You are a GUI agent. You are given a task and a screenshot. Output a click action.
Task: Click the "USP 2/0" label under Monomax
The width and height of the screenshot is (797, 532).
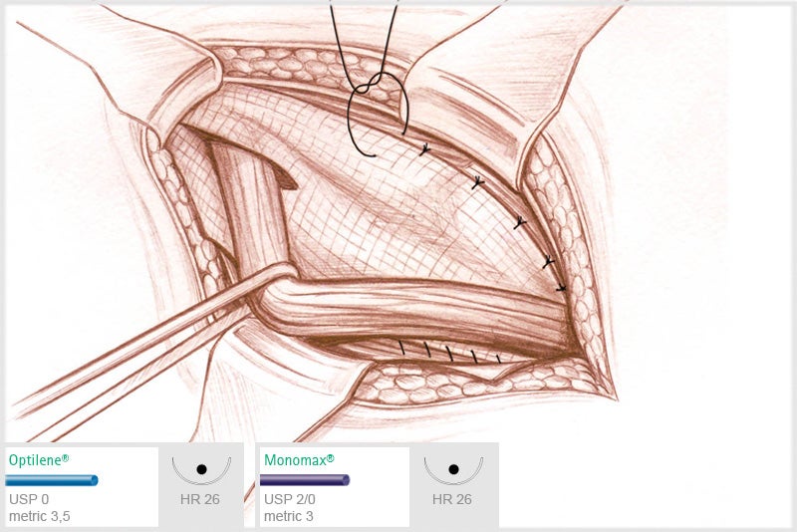tap(289, 499)
